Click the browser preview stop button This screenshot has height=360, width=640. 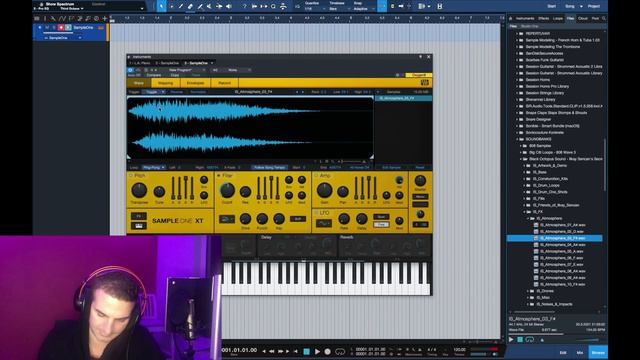[x=520, y=339]
